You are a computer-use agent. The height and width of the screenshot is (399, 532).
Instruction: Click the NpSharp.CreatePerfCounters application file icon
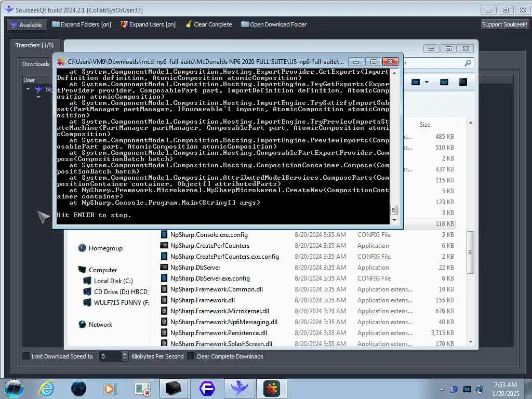164,246
